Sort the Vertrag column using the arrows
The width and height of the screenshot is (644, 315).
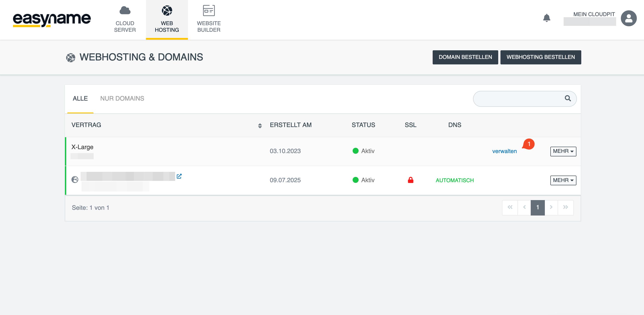[x=260, y=126]
